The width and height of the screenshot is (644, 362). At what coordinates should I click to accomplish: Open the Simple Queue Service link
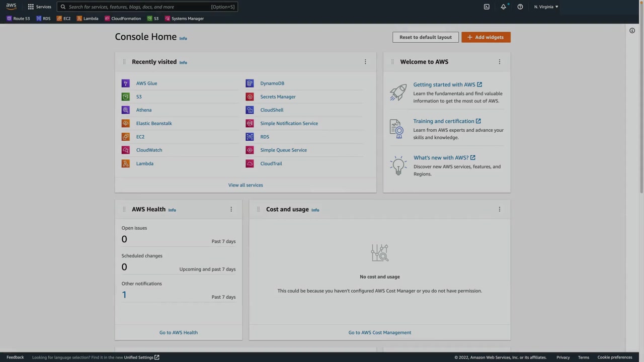283,150
